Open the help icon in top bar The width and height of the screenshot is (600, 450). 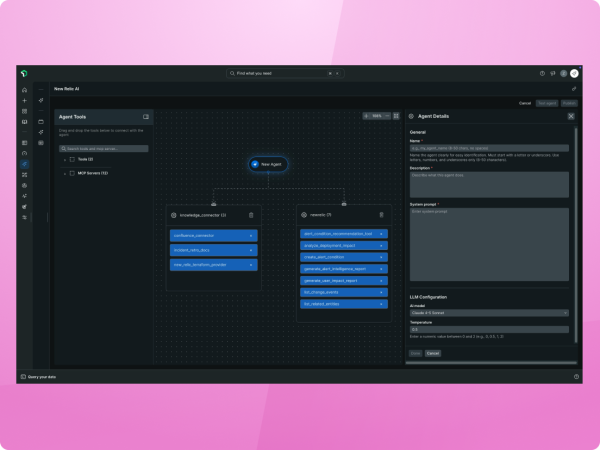click(x=543, y=73)
